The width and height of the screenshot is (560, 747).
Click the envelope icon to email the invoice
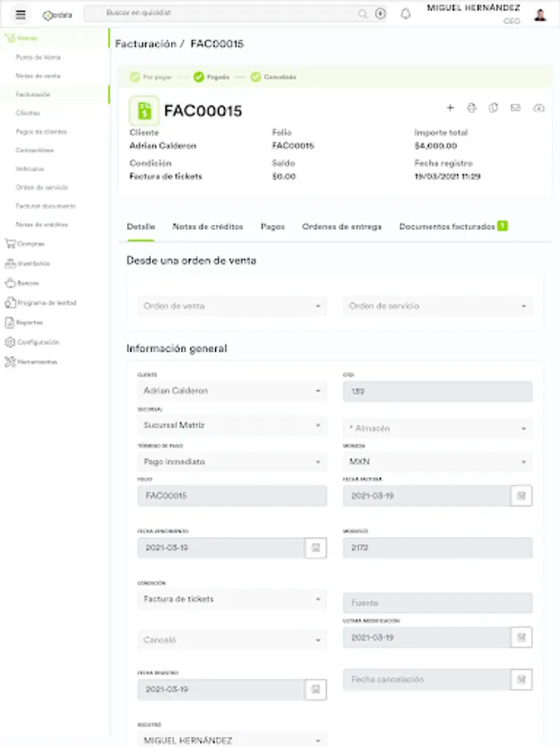pyautogui.click(x=515, y=108)
